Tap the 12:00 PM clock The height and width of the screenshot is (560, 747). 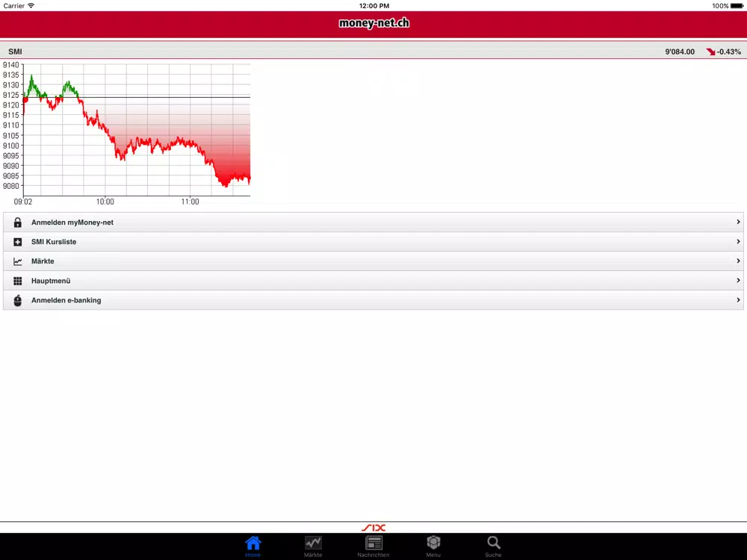click(x=374, y=6)
